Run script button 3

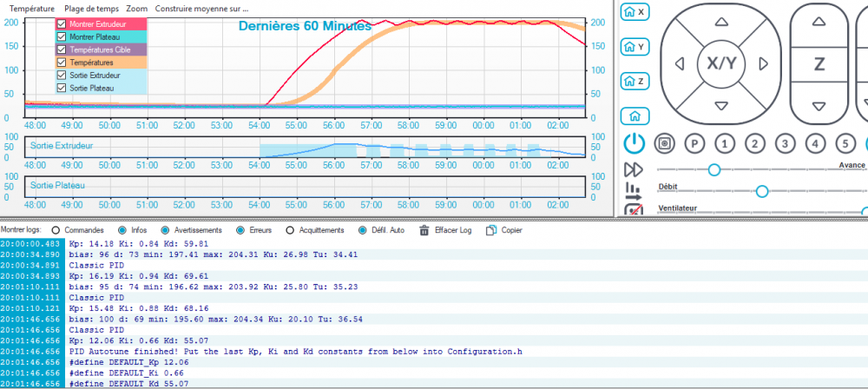click(785, 144)
